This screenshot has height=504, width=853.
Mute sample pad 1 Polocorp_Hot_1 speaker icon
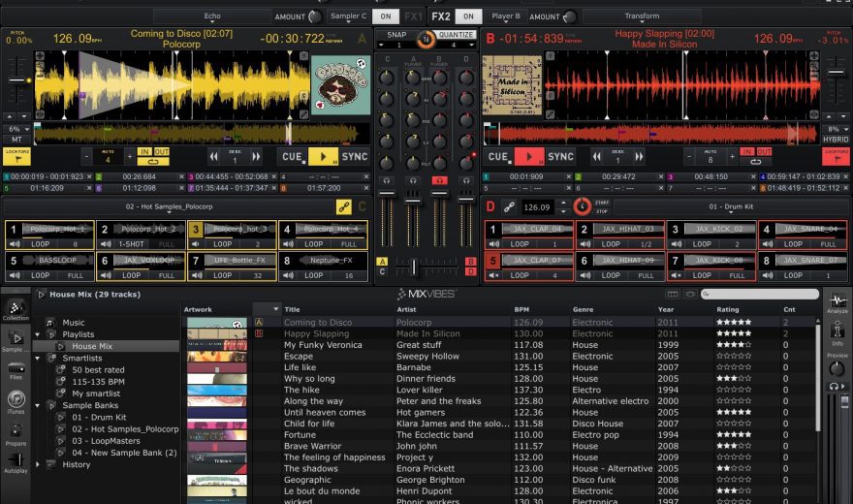(x=14, y=243)
